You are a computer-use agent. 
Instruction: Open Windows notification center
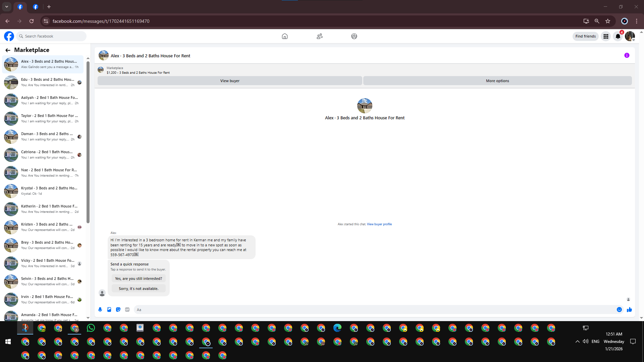coord(633,342)
